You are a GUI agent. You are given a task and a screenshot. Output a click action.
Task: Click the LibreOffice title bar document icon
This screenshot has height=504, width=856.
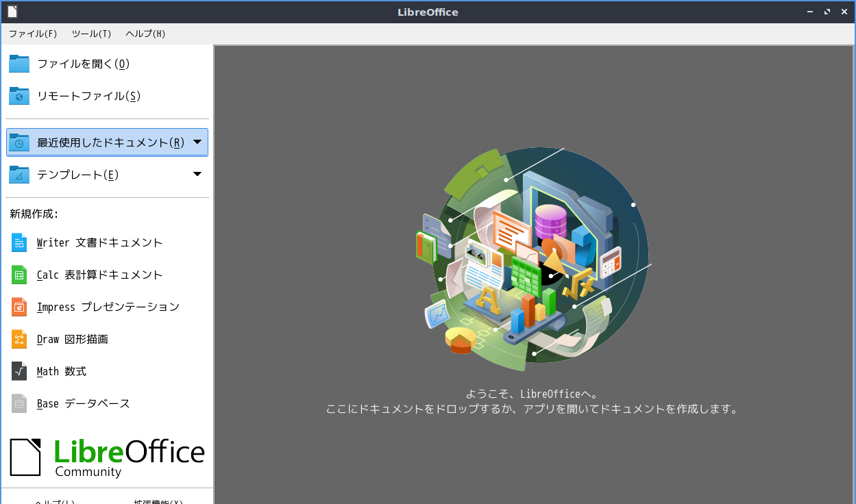[12, 12]
